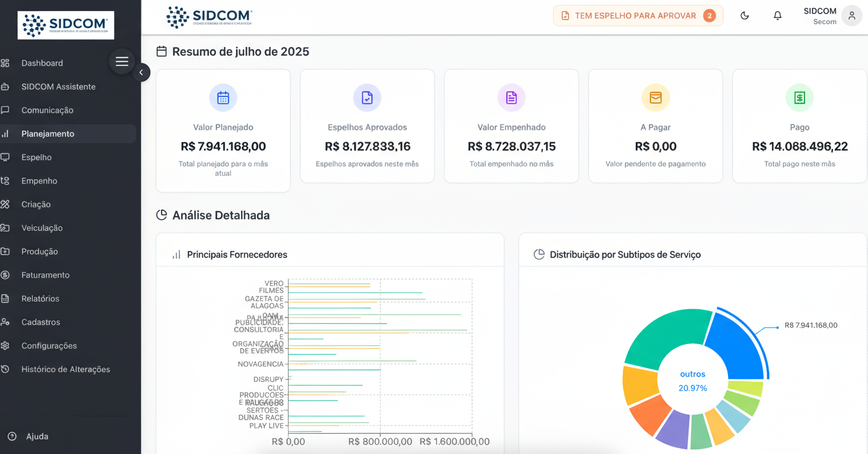This screenshot has width=868, height=454.
Task: Open the SIDCOM Assistente menu item
Action: [x=58, y=86]
